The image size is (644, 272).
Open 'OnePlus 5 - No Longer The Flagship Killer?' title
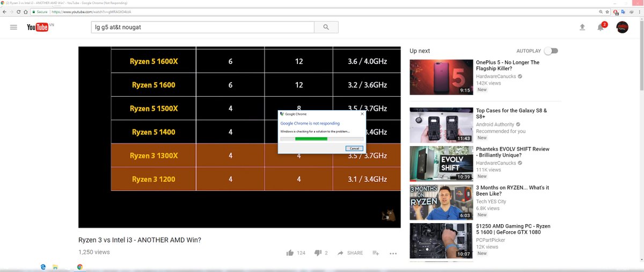click(508, 66)
